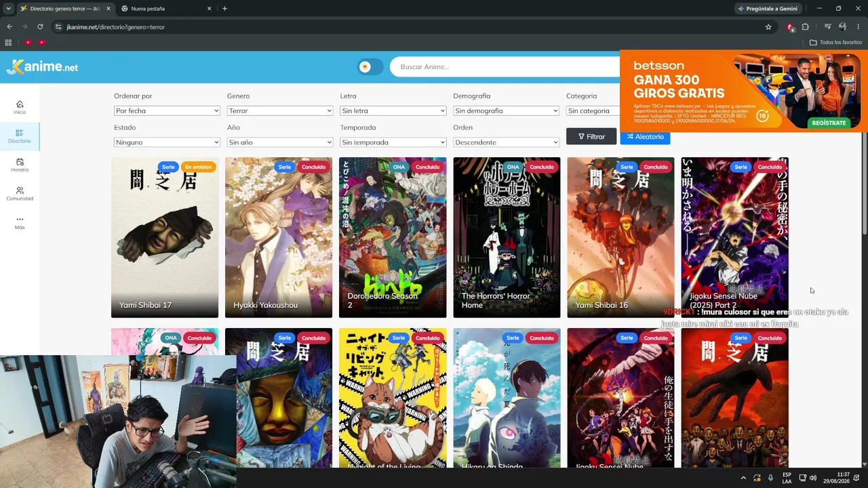This screenshot has height=488, width=868.
Task: Show hidden system tray icons
Action: 743,478
